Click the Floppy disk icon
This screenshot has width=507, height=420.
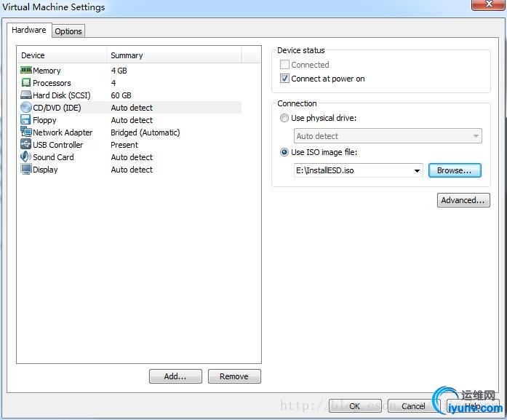[x=25, y=119]
